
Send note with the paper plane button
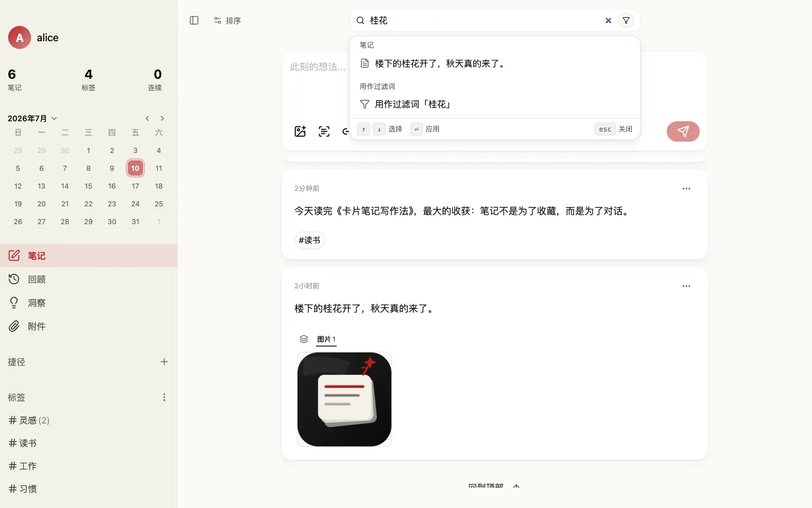(683, 131)
